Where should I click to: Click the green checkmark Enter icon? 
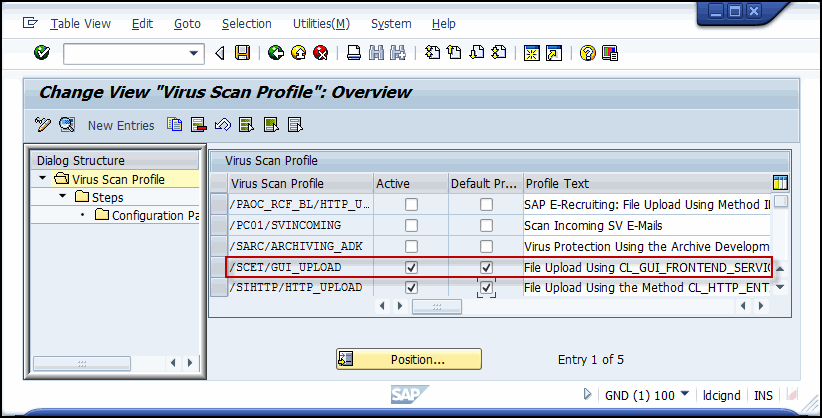coord(41,53)
